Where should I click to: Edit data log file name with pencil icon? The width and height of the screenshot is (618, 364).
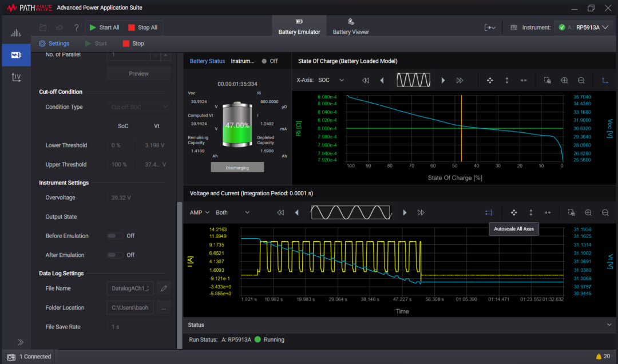click(x=164, y=288)
